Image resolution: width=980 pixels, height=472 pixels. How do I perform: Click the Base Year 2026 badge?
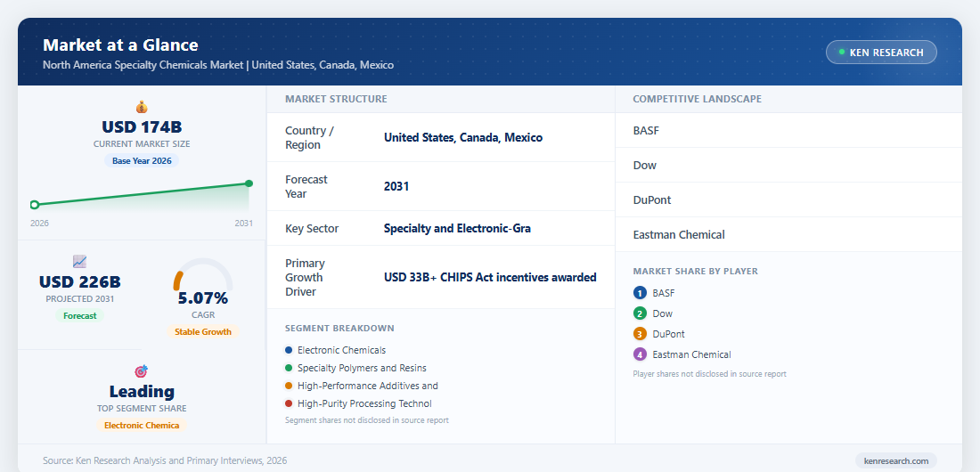(142, 160)
